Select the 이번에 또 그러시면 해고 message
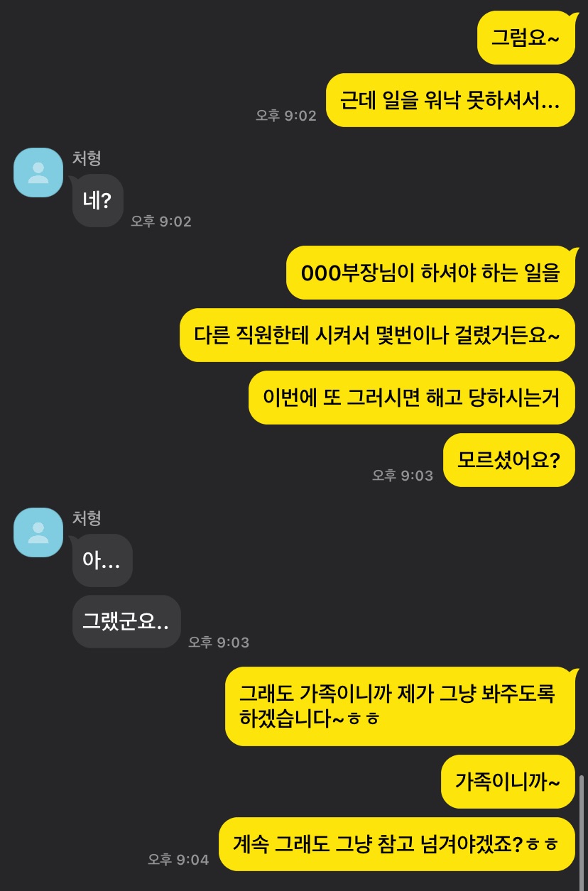This screenshot has height=891, width=588. coord(411,398)
